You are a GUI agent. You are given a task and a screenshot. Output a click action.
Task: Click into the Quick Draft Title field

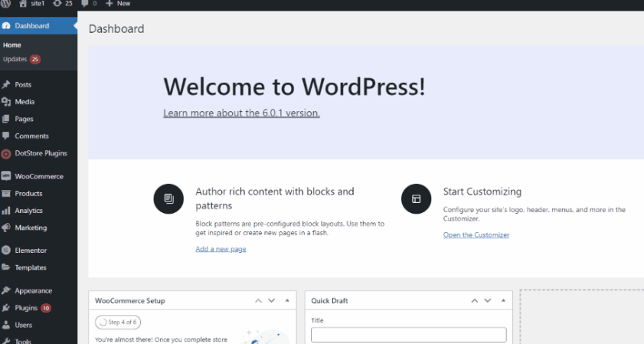(409, 335)
